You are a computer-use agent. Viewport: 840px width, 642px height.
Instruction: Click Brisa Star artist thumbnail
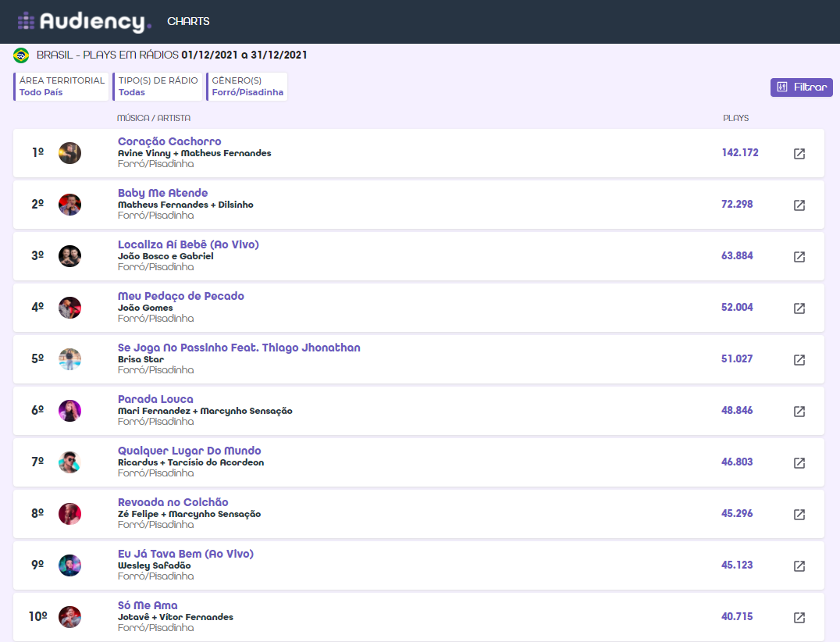point(69,358)
